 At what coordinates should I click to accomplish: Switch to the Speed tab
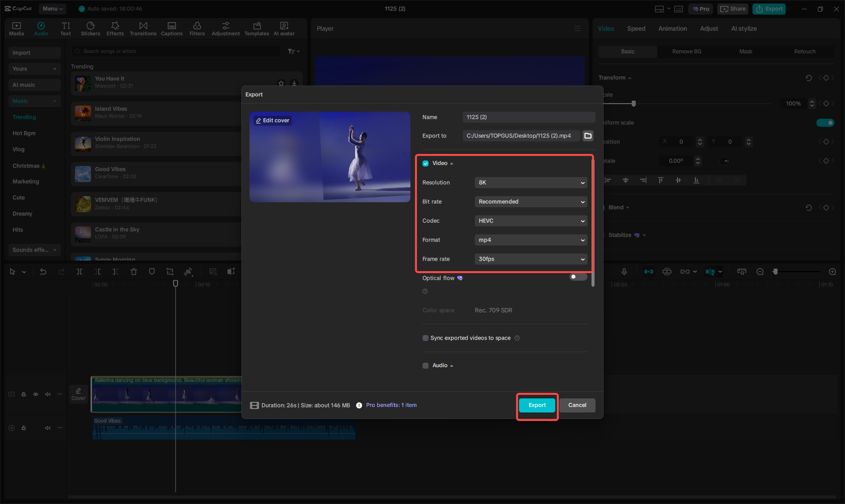coord(636,28)
